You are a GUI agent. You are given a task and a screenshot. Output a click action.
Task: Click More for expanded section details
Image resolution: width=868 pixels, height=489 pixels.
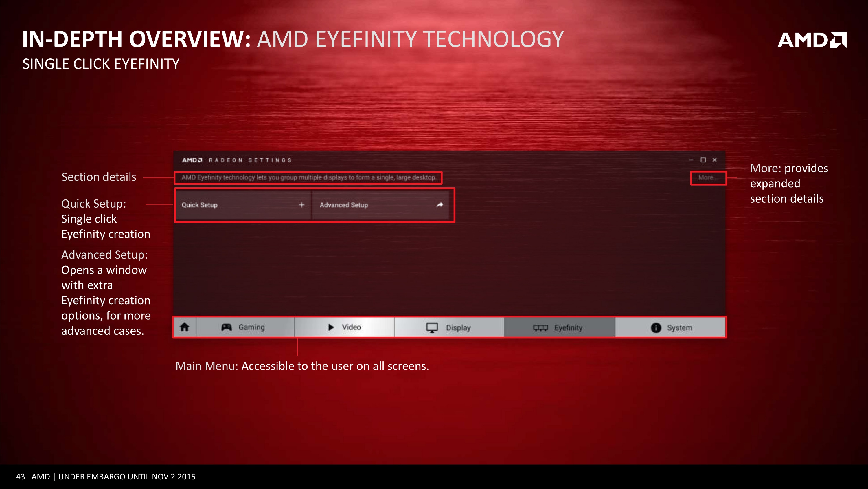click(708, 178)
